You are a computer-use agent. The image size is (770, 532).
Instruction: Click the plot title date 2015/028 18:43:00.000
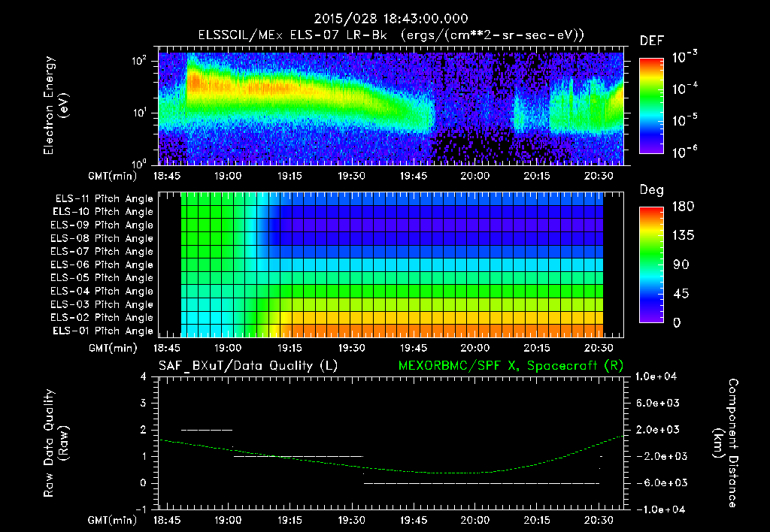[x=391, y=19]
